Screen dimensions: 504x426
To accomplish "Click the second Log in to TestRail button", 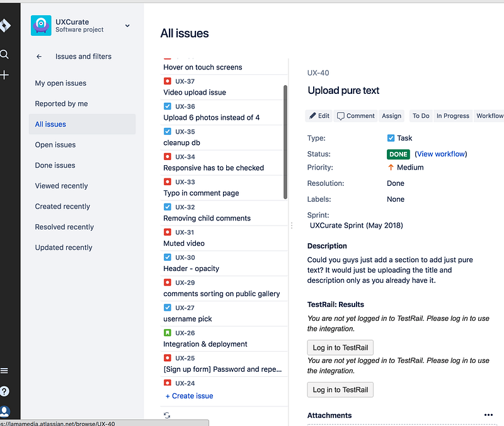I will point(340,389).
